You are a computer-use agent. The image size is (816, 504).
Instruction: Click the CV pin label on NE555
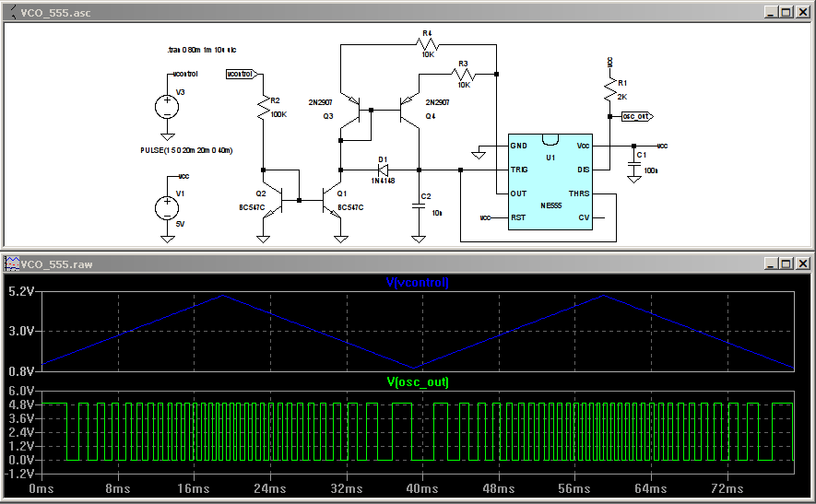pos(584,217)
